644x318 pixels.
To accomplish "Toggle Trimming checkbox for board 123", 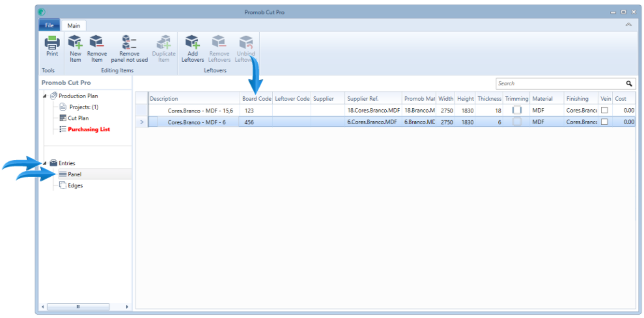I will 516,111.
